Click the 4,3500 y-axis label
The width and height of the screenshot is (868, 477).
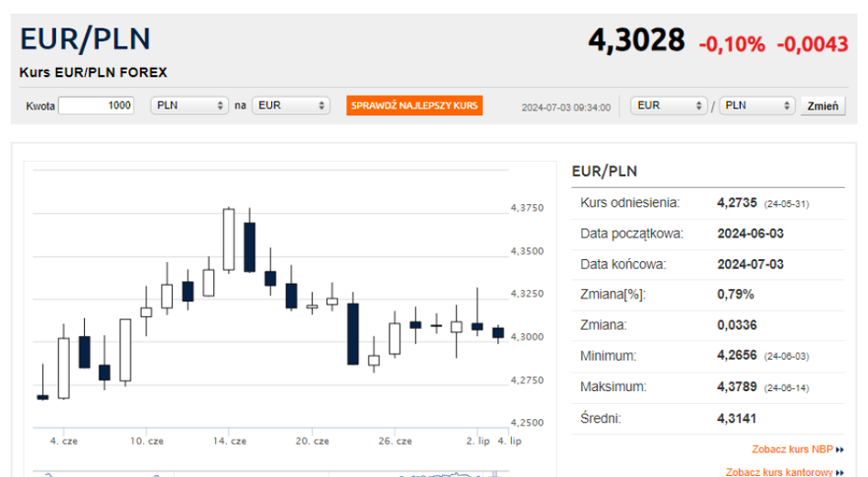tap(527, 251)
